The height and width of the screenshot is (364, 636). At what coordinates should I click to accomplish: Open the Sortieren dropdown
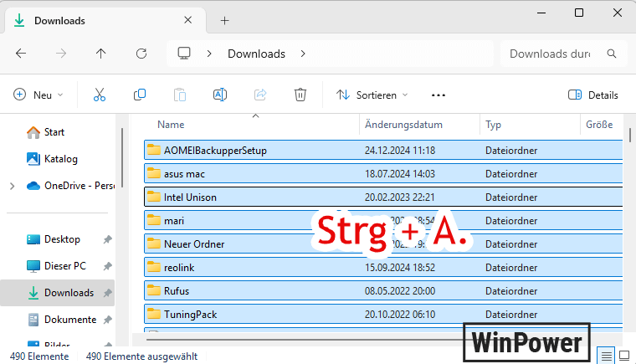[x=372, y=95]
